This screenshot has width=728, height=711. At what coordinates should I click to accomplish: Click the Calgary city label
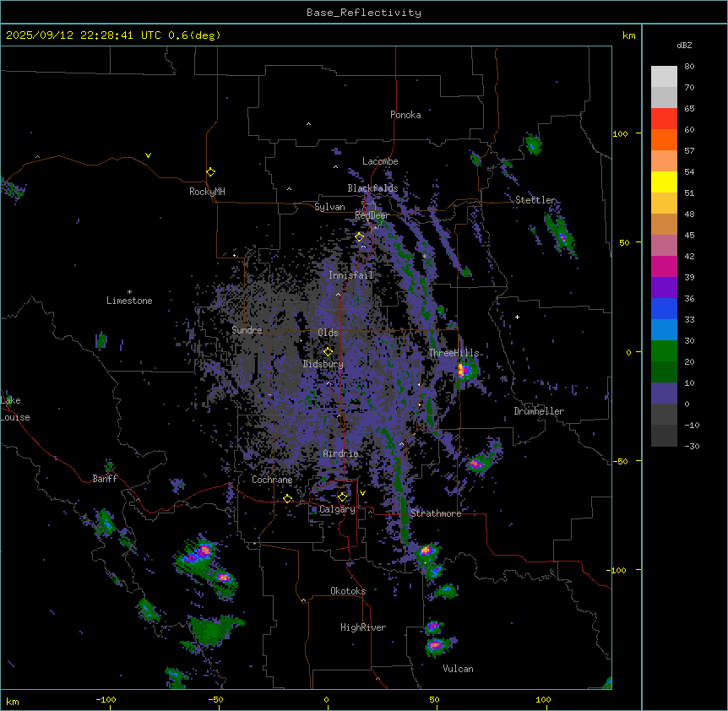click(337, 509)
